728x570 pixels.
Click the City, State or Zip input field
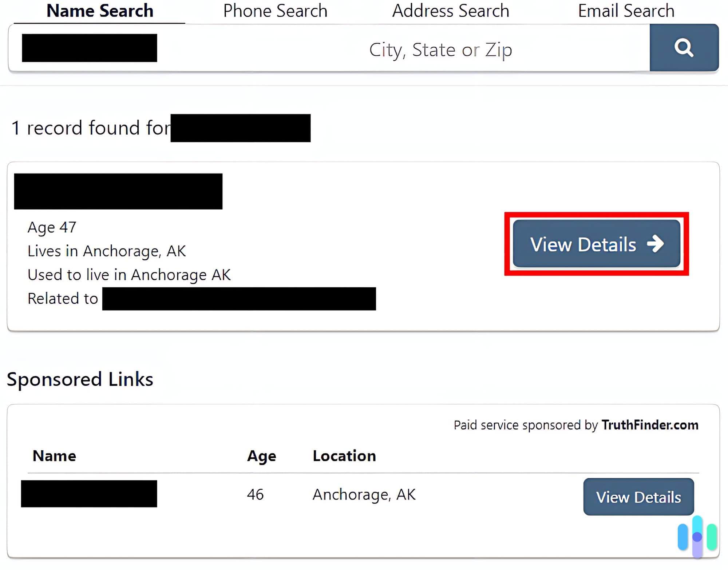point(441,49)
